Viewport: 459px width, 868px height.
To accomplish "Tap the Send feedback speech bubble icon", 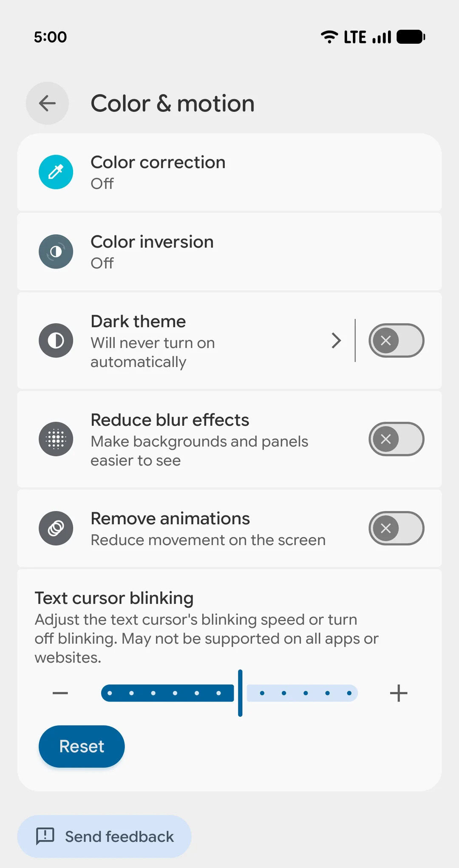I will (45, 836).
